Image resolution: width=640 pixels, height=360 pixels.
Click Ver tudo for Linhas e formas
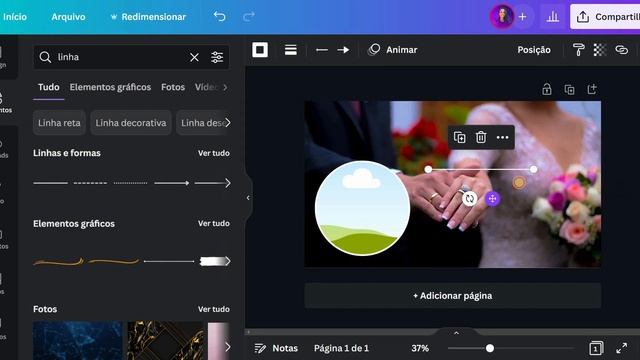pos(214,153)
